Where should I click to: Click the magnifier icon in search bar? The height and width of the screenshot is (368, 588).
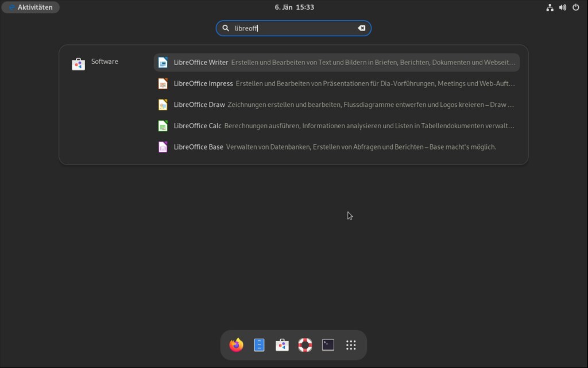[x=226, y=28]
